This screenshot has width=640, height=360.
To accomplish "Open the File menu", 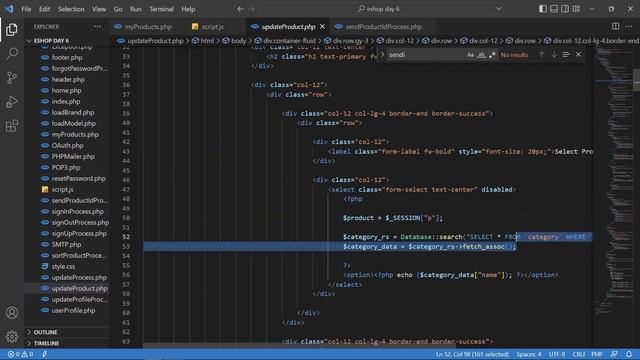I will pyautogui.click(x=26, y=9).
